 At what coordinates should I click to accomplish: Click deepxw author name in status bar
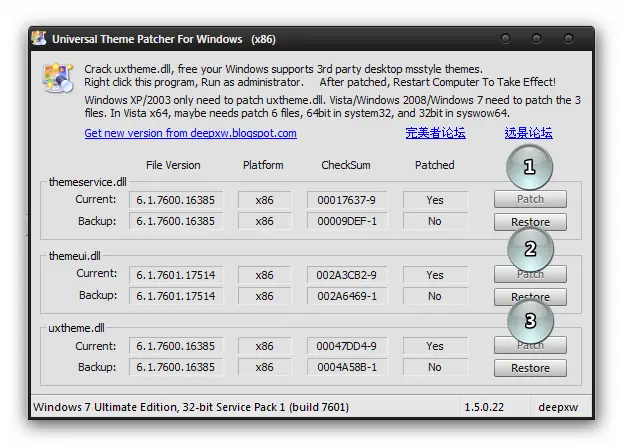pyautogui.click(x=558, y=407)
